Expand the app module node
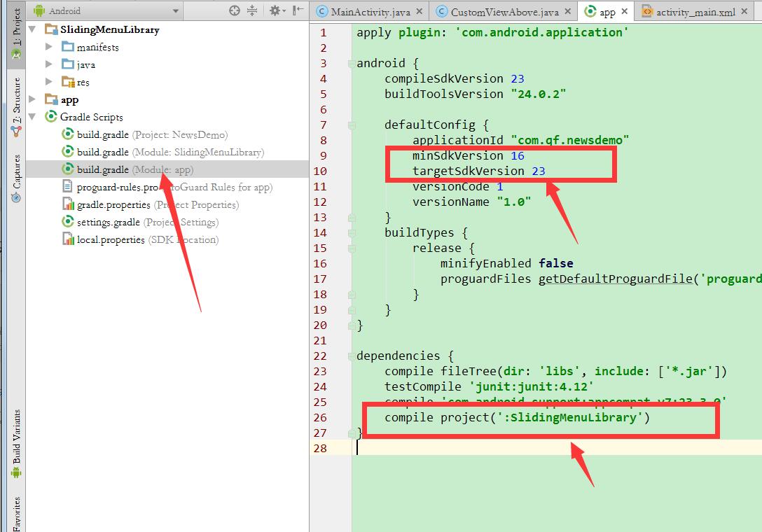This screenshot has width=762, height=532. [32, 99]
